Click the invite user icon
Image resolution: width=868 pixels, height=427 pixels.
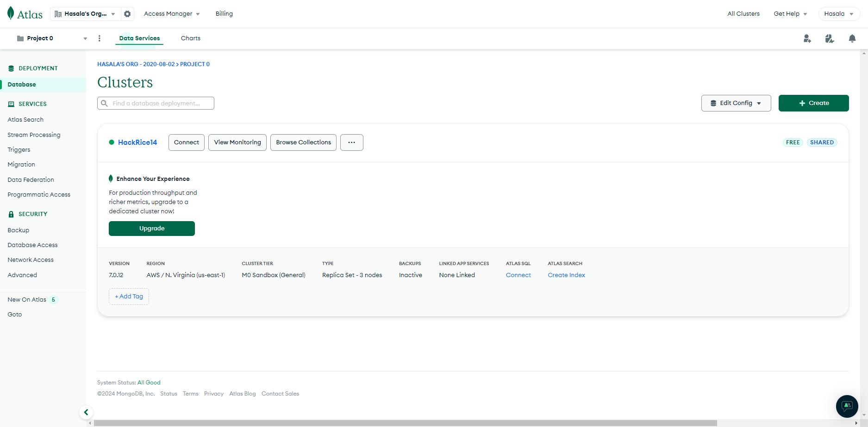pyautogui.click(x=807, y=38)
